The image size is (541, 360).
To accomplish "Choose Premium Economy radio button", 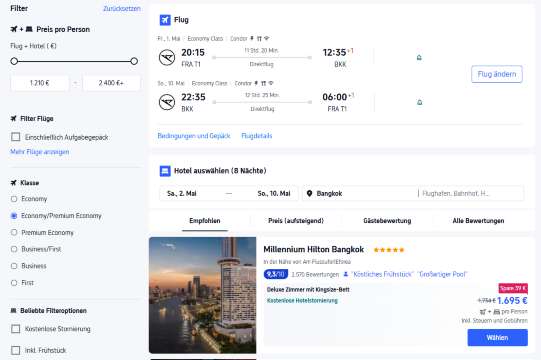I will coord(14,233).
